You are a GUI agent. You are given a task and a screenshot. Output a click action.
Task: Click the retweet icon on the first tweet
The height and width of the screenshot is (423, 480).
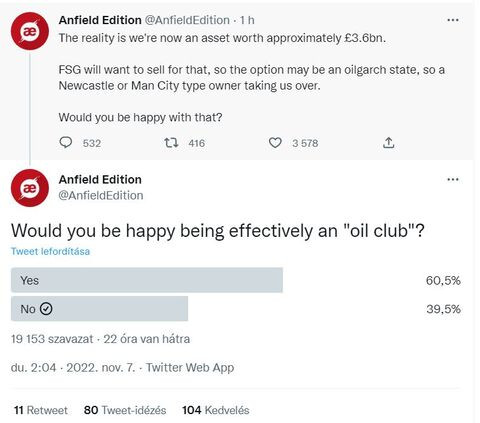[x=171, y=143]
